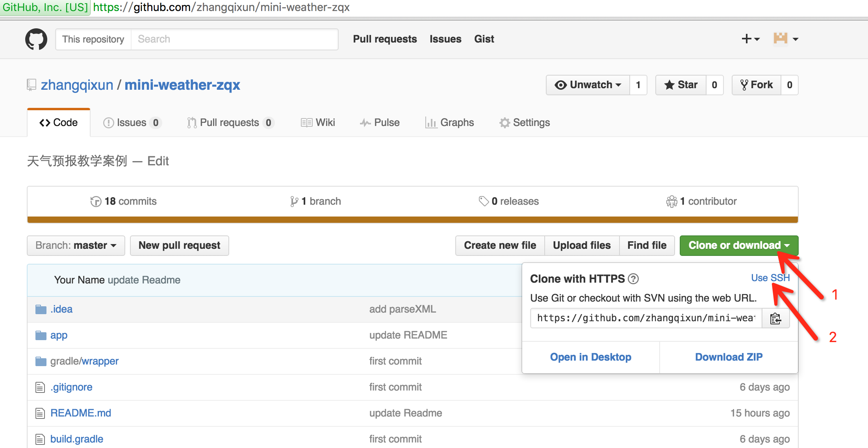Star the repository

tap(681, 85)
